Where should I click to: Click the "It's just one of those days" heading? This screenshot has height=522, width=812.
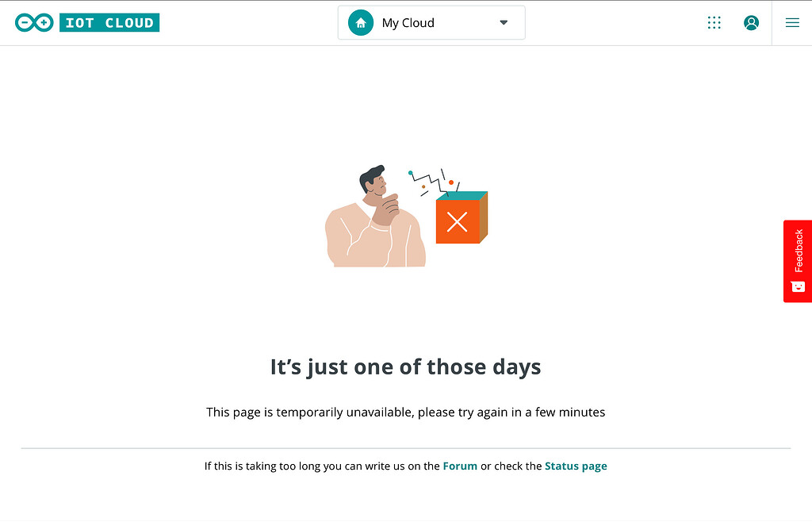405,367
